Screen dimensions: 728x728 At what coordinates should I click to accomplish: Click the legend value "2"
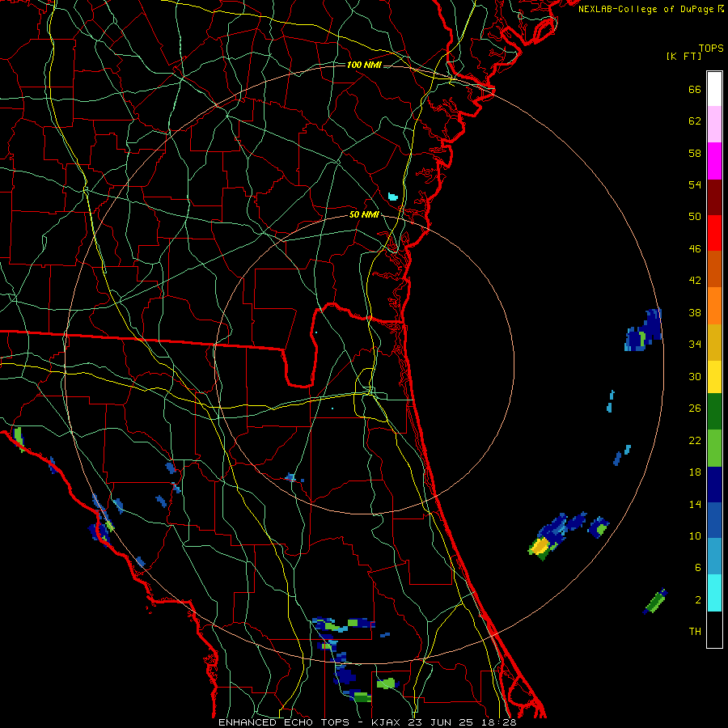tap(698, 600)
